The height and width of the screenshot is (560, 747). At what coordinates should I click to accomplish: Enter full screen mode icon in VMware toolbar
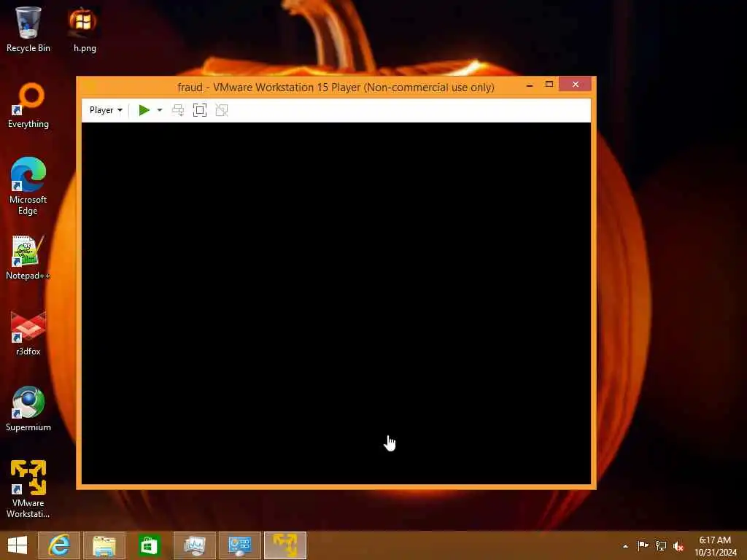200,110
